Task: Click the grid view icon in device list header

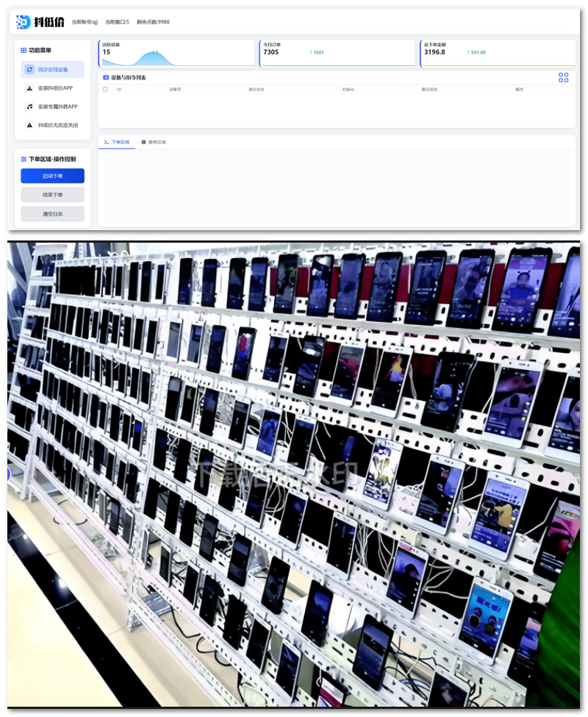Action: click(563, 77)
